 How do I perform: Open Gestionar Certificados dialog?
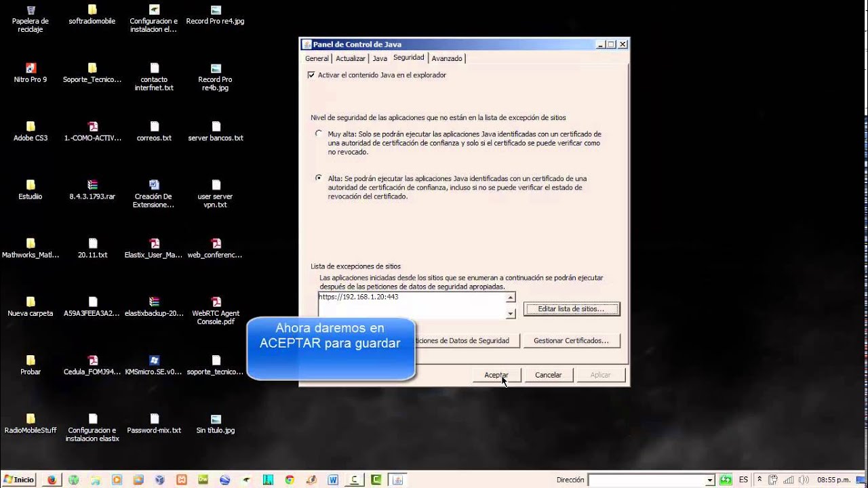tap(571, 340)
